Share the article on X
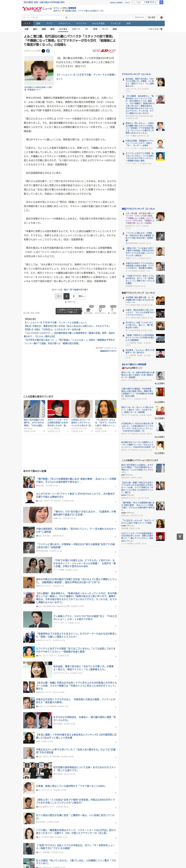186x868 pixels. click(x=43, y=51)
